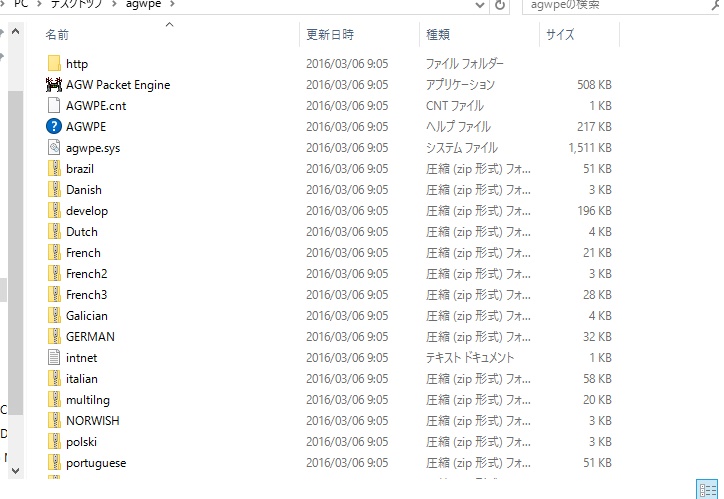The height and width of the screenshot is (499, 724).
Task: Click the システム ファイル type cell
Action: coord(461,148)
